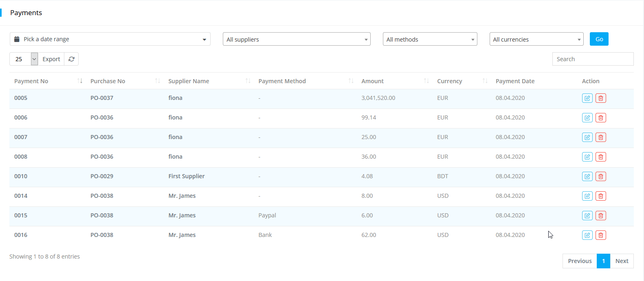Edit payment 0005 using the pencil icon

[x=587, y=98]
